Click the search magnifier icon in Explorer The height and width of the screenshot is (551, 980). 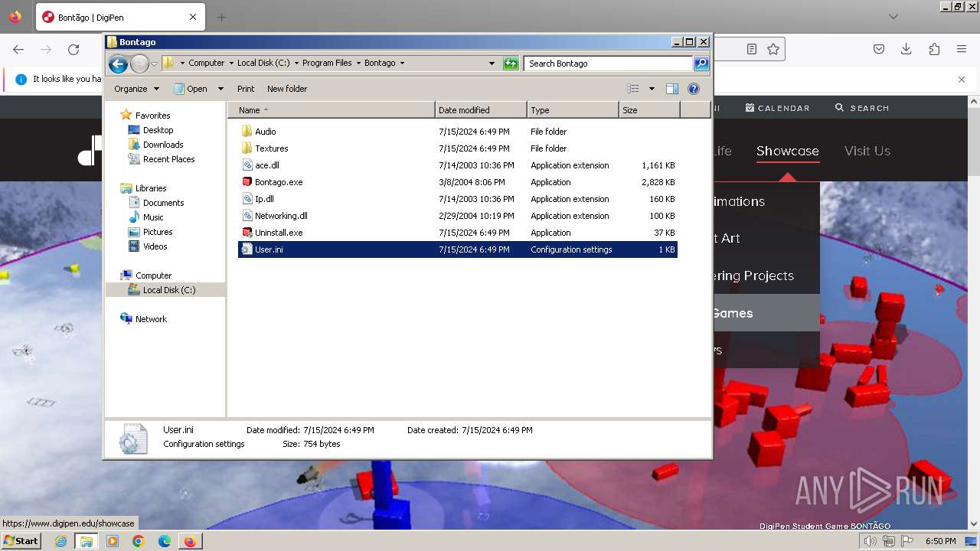coord(701,64)
